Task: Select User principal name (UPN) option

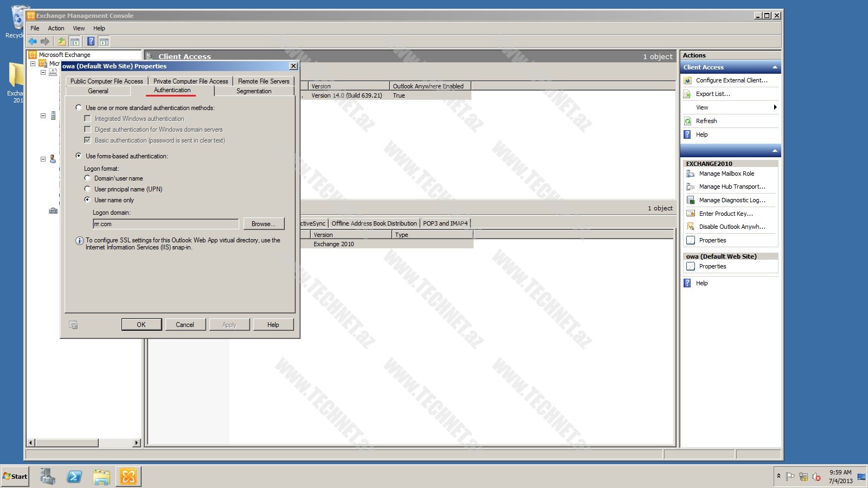Action: tap(87, 189)
